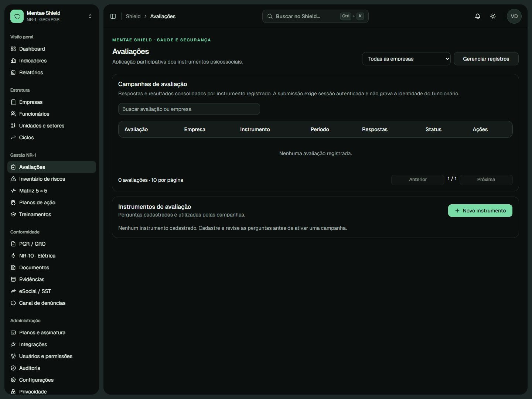Open Usuários e permissões
Screen dimensions: 532x399
point(52,356)
